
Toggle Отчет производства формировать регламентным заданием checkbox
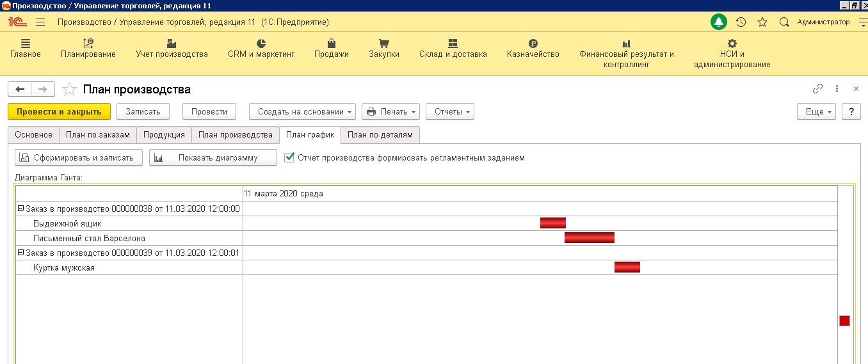tap(289, 157)
